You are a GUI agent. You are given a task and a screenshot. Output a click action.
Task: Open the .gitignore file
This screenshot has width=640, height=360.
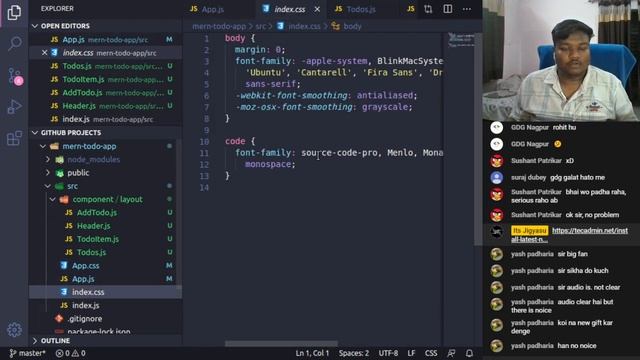(x=84, y=319)
